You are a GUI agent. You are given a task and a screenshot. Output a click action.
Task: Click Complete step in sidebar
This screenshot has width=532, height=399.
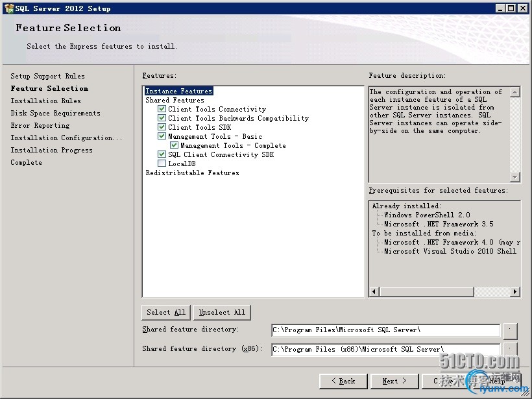26,162
